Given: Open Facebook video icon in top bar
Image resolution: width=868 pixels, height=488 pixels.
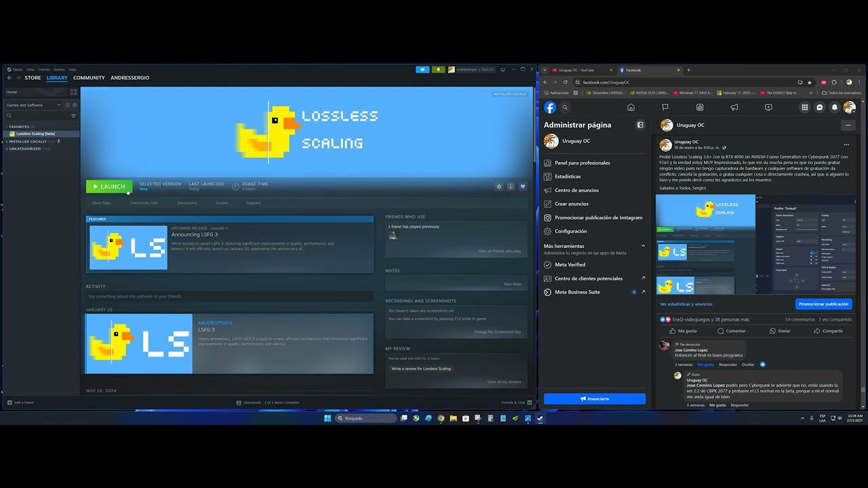Looking at the screenshot, I should [768, 107].
